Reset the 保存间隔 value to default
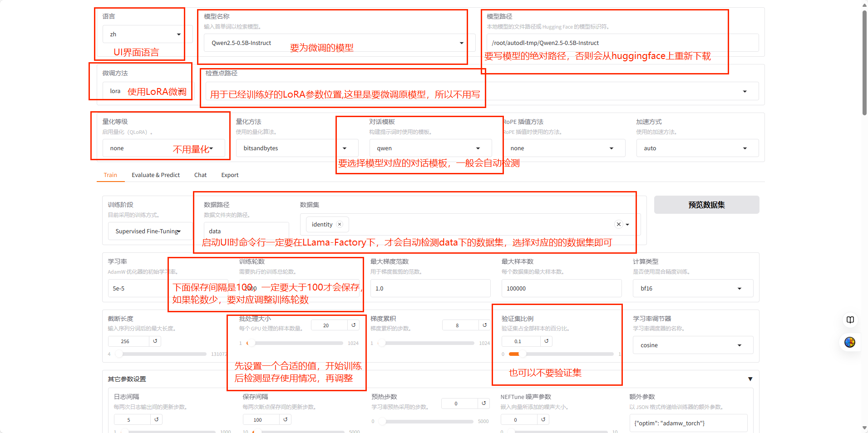This screenshot has width=868, height=433. (x=285, y=420)
